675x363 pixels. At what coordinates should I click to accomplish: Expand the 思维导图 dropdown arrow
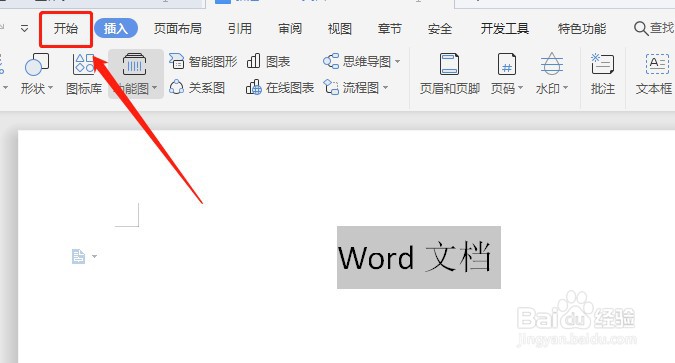pos(397,62)
